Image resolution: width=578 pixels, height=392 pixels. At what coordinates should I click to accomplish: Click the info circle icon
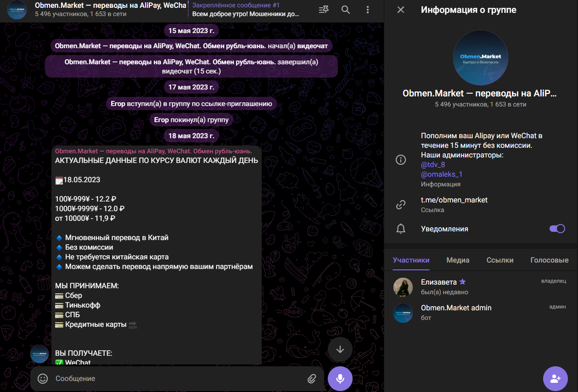(x=401, y=160)
